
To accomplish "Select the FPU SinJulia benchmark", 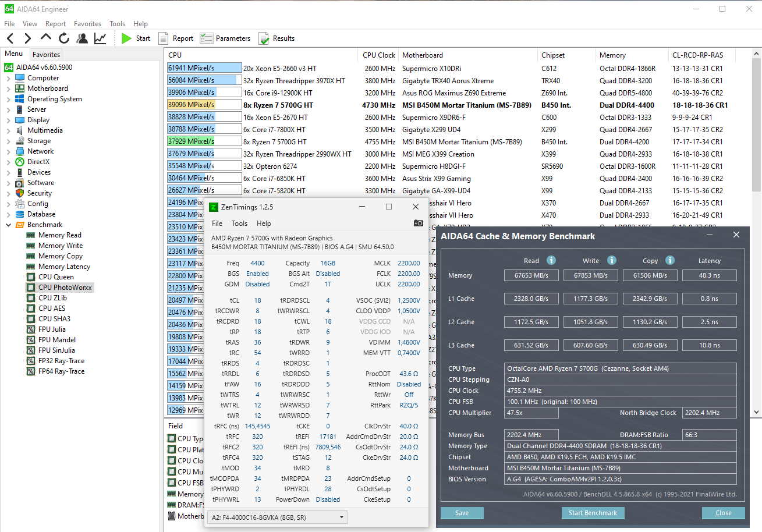I will point(56,350).
